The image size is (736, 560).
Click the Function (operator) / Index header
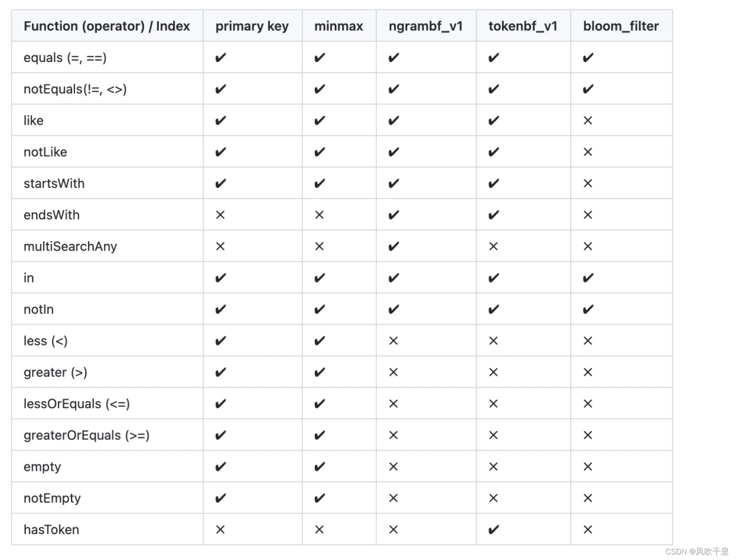coord(107,26)
